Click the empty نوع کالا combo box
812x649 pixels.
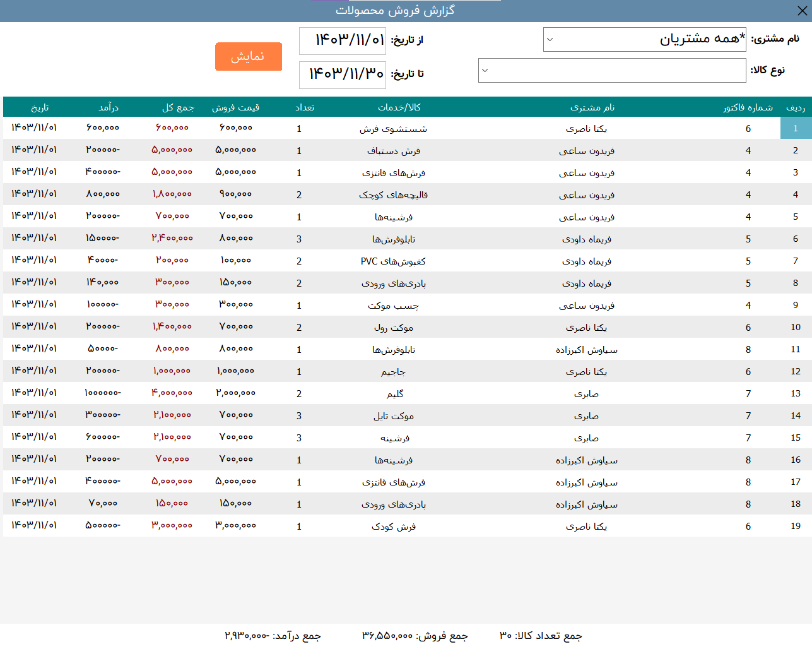[x=612, y=70]
